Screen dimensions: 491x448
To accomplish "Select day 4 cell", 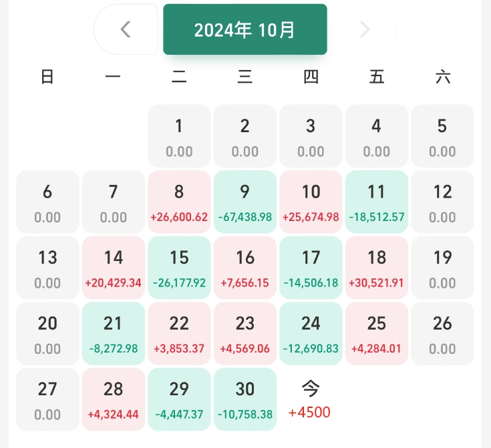I will click(376, 136).
